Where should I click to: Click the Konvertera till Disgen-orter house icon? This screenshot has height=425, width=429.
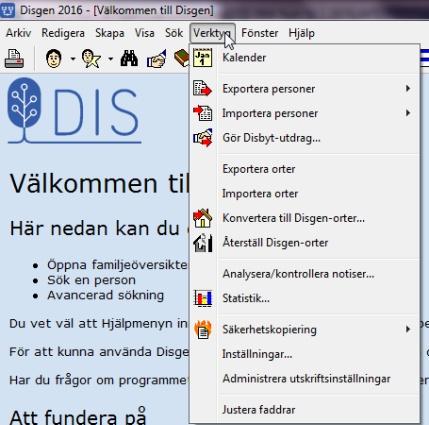click(203, 218)
